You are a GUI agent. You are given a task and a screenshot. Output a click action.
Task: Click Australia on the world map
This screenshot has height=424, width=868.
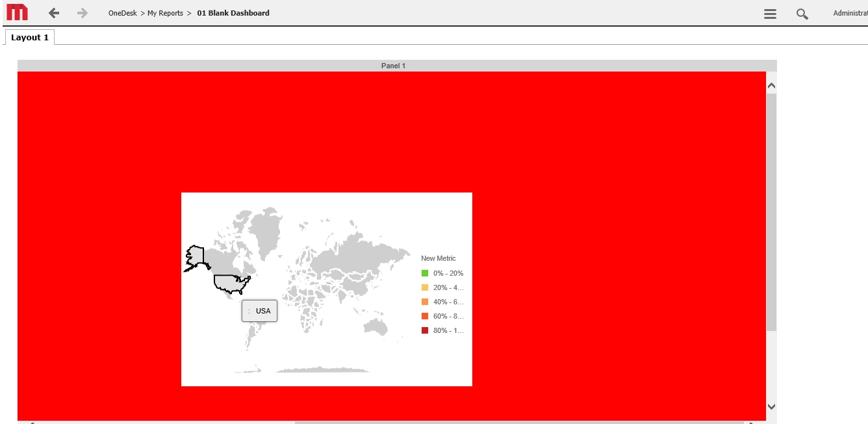click(375, 325)
